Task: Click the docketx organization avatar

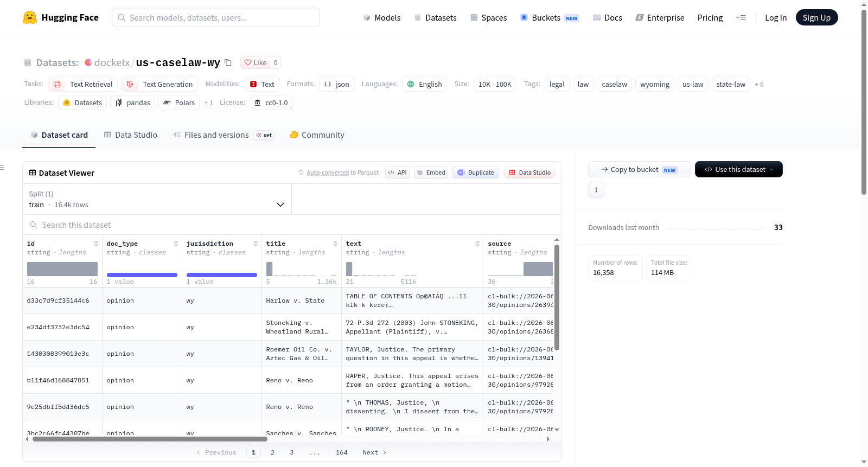Action: tap(88, 62)
